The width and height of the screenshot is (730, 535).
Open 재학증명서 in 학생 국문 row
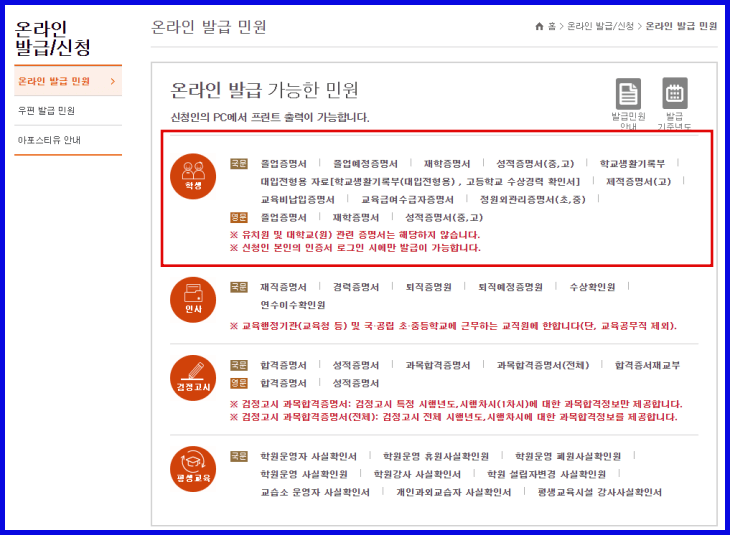pyautogui.click(x=447, y=163)
